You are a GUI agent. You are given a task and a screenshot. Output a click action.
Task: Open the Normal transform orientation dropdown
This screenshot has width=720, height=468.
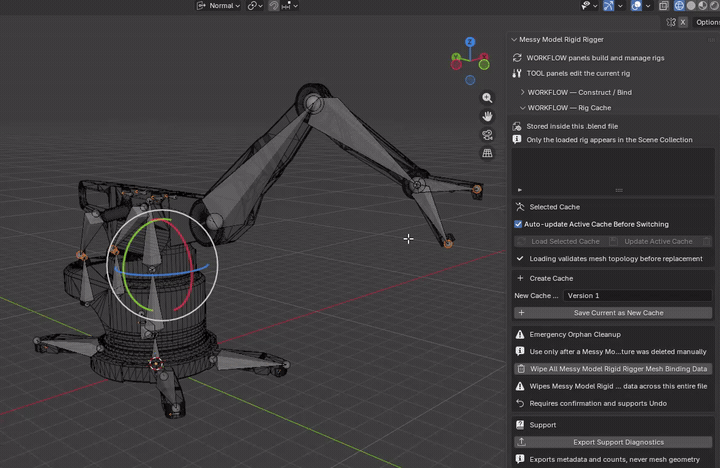(x=218, y=6)
